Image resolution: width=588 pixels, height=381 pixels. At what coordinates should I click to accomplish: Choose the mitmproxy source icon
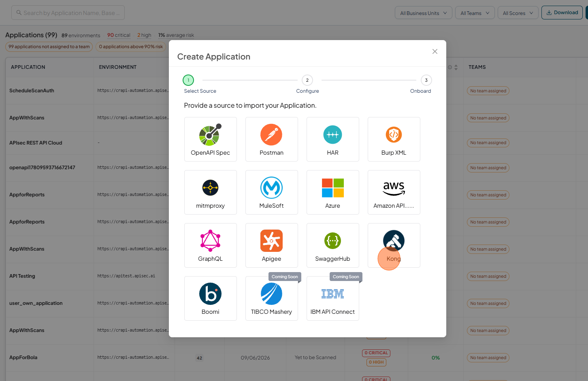click(210, 187)
